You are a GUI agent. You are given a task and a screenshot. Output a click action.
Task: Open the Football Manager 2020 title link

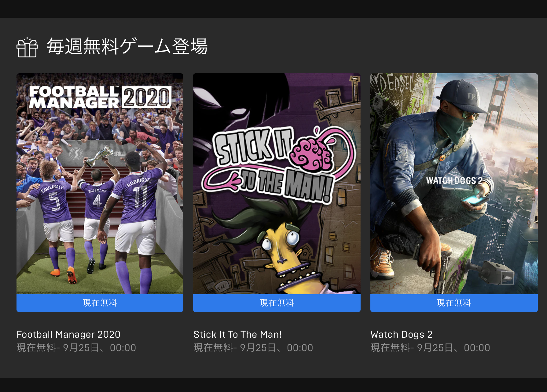[68, 334]
